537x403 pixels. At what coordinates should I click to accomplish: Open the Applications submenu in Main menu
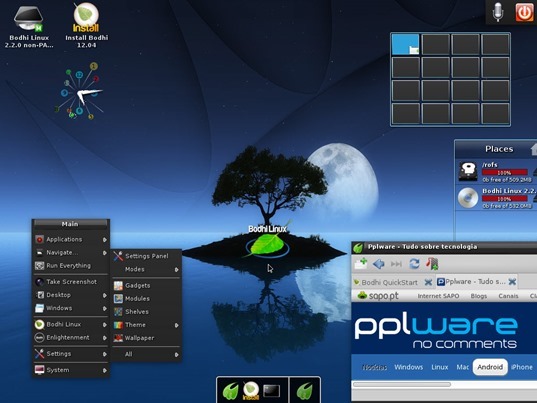click(71, 239)
